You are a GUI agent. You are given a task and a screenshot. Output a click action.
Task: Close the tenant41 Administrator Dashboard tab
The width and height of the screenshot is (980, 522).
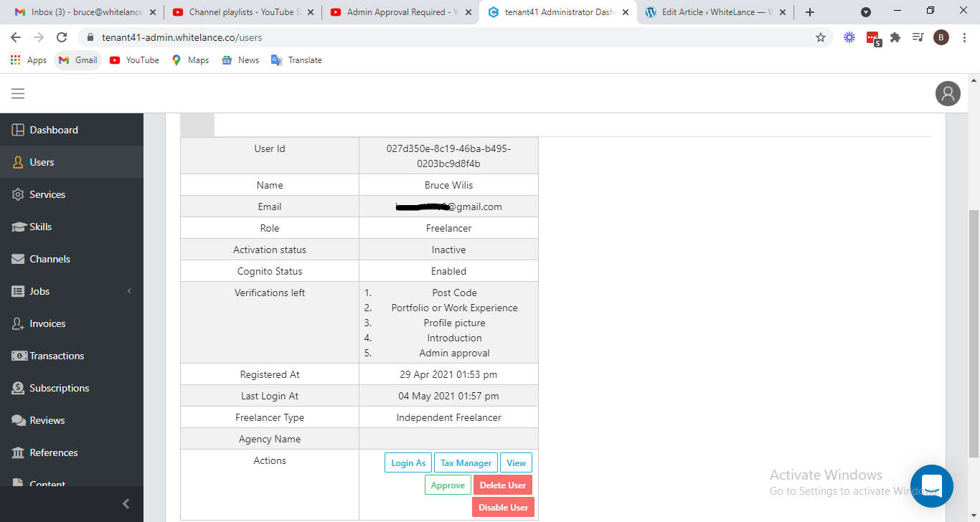625,12
